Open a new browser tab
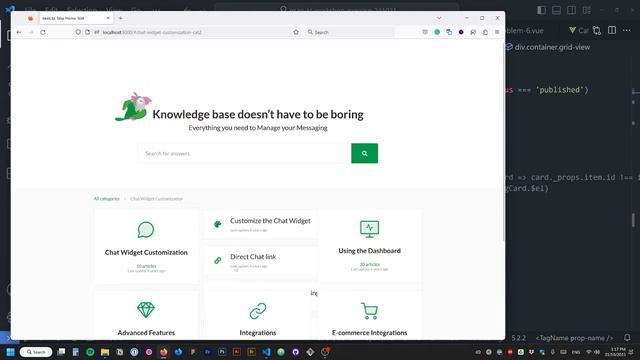 point(120,18)
